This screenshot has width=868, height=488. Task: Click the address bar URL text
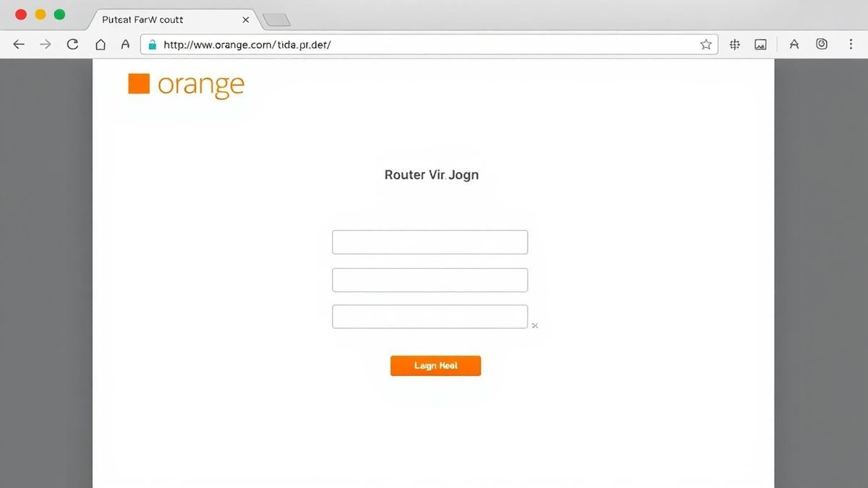point(247,45)
